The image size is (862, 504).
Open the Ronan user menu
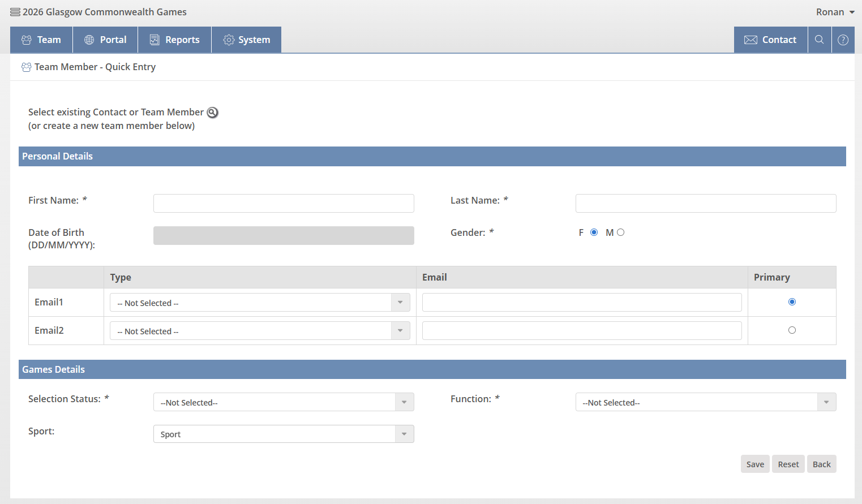tap(835, 12)
